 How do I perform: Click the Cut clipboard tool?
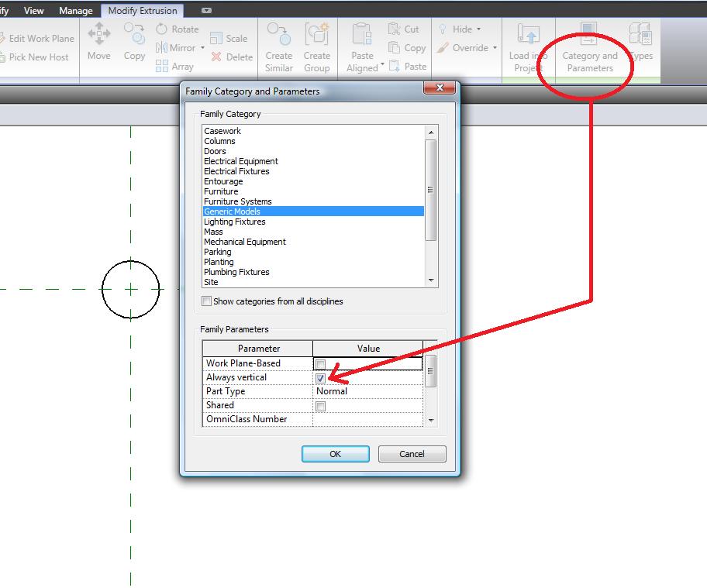404,29
